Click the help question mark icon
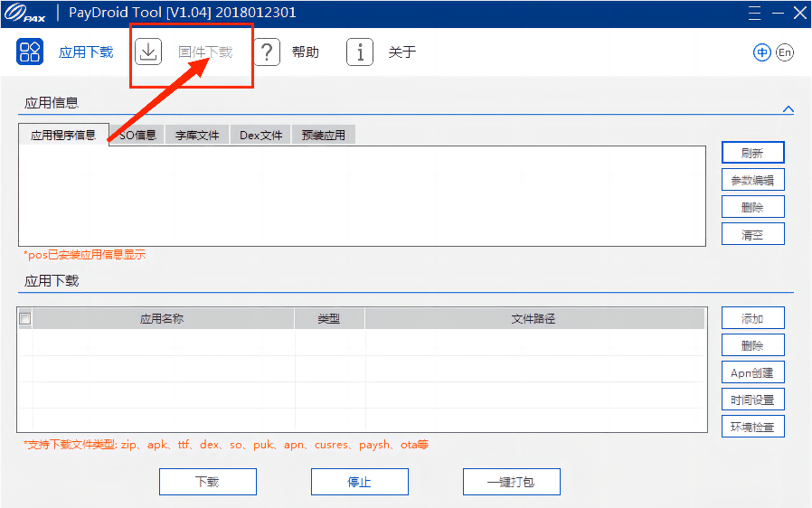This screenshot has height=508, width=812. click(x=267, y=52)
